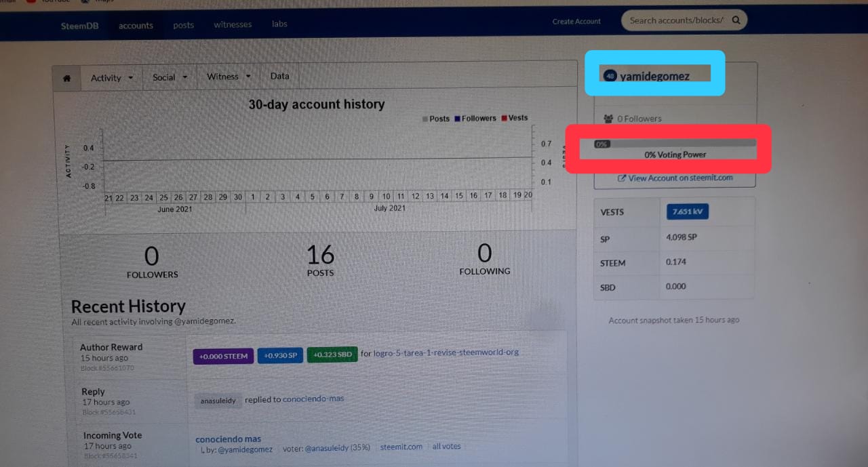
Task: Click the Author Reward row label
Action: pos(111,347)
